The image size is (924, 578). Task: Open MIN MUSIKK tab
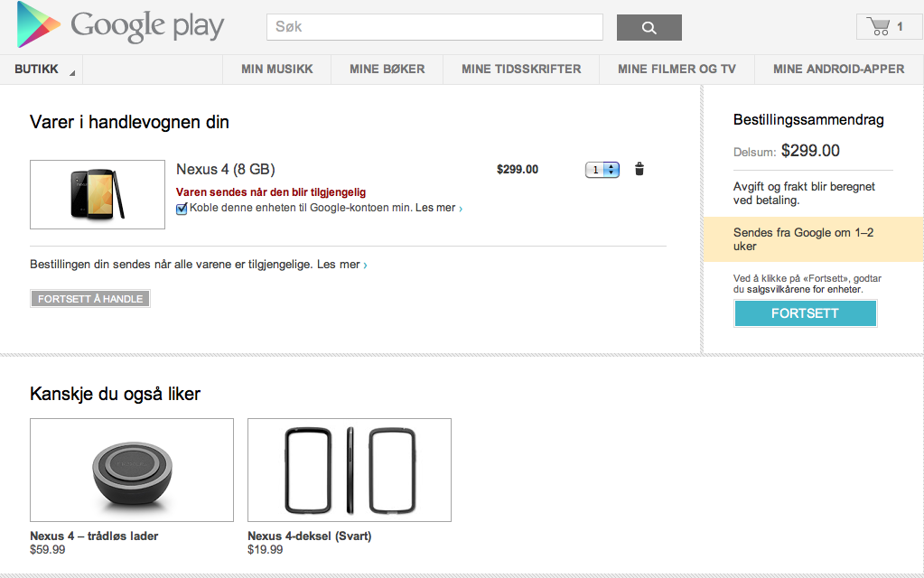[x=277, y=69]
